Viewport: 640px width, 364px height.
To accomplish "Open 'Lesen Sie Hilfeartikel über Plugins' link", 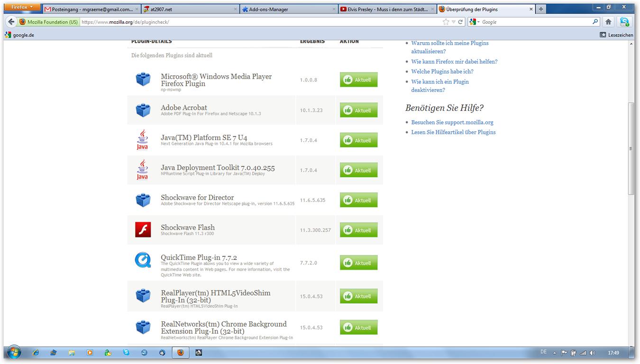I will pyautogui.click(x=453, y=132).
